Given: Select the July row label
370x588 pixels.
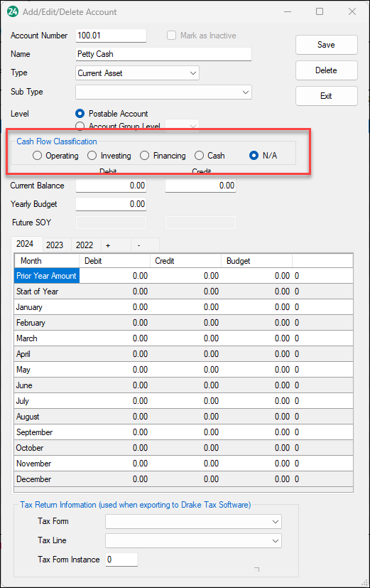Looking at the screenshot, I should 23,401.
